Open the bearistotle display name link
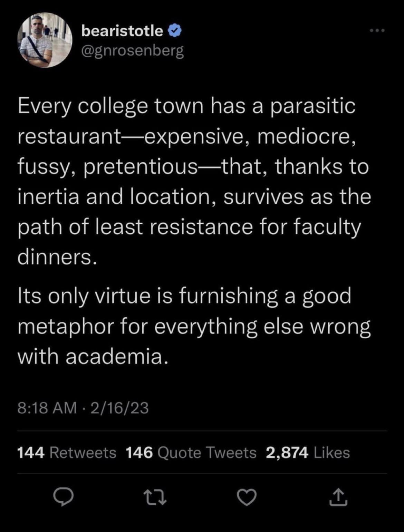The width and height of the screenshot is (404, 532). click(122, 31)
